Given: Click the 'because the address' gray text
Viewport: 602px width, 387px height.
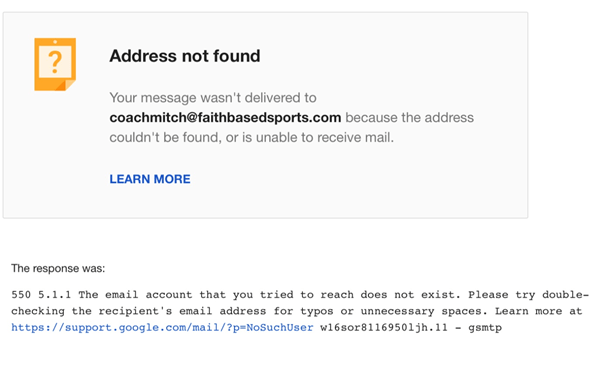Looking at the screenshot, I should click(409, 117).
